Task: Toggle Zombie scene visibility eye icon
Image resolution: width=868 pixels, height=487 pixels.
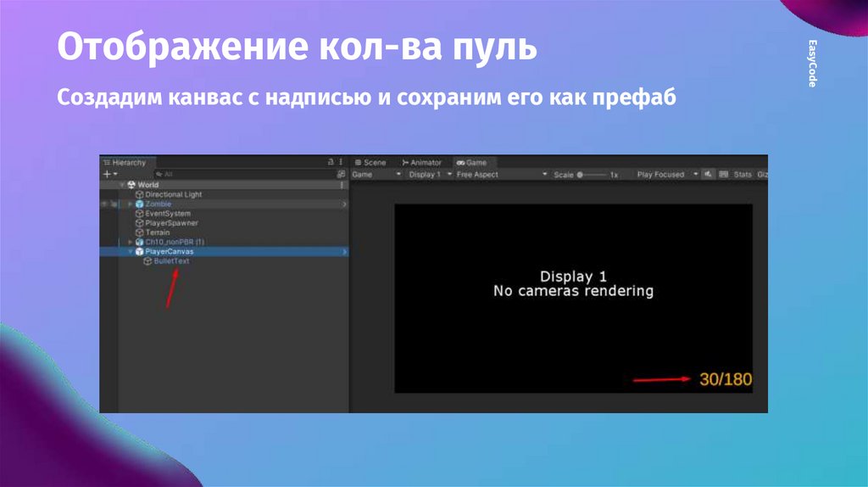Action: [x=104, y=204]
